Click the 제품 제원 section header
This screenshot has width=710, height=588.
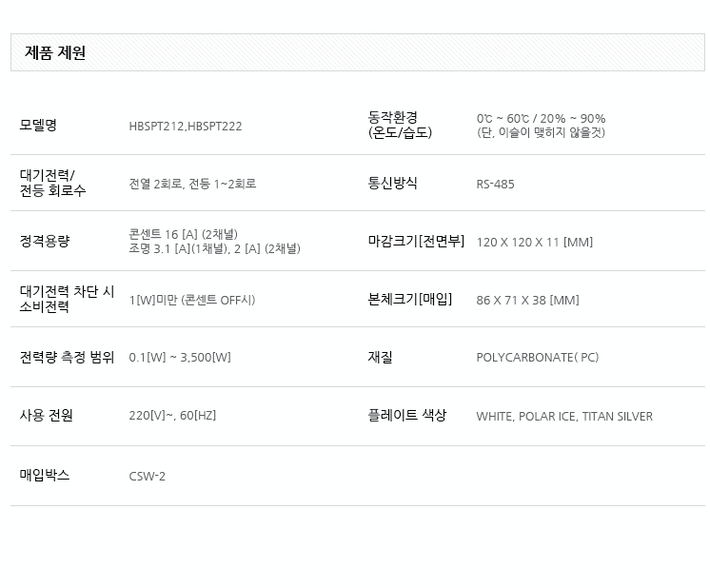[x=55, y=53]
